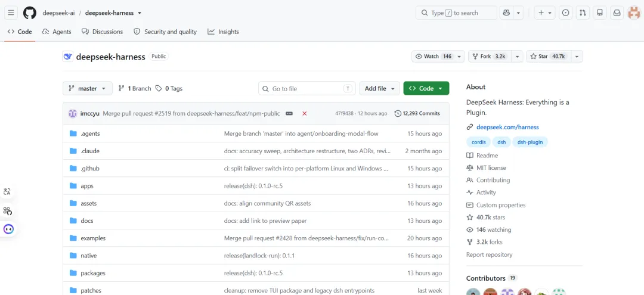Screen dimensions: 644x295
Task: Open Fork options dropdown arrow
Action: click(518, 56)
